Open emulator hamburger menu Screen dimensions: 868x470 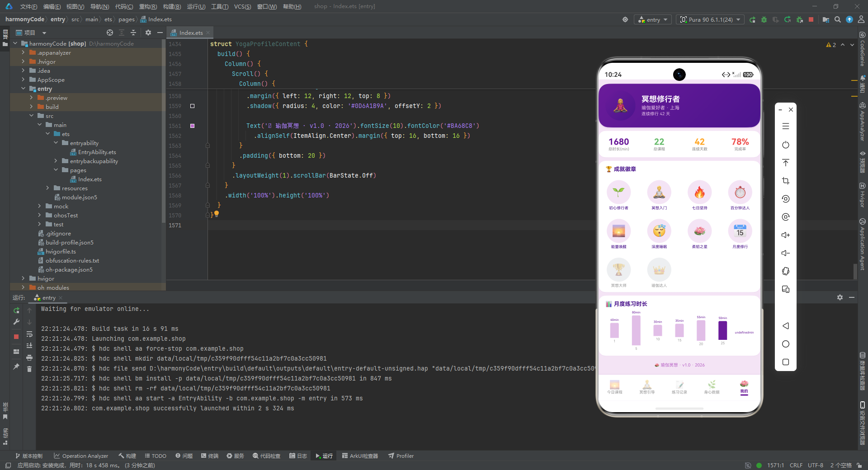(786, 126)
